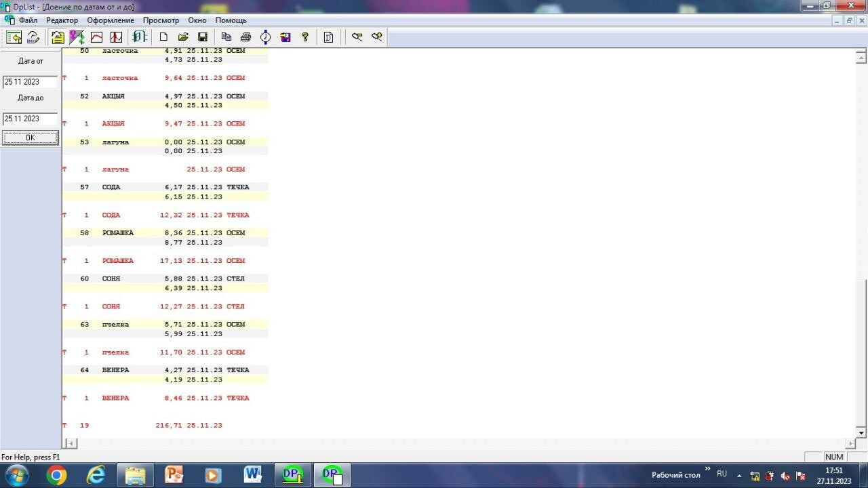868x488 pixels.
Task: Print using the printer toolbar icon
Action: coord(246,37)
